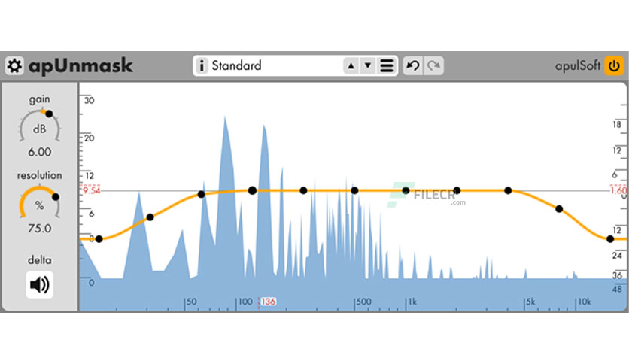Select the curve node above 500 Hz
The height and width of the screenshot is (364, 629).
tap(354, 190)
